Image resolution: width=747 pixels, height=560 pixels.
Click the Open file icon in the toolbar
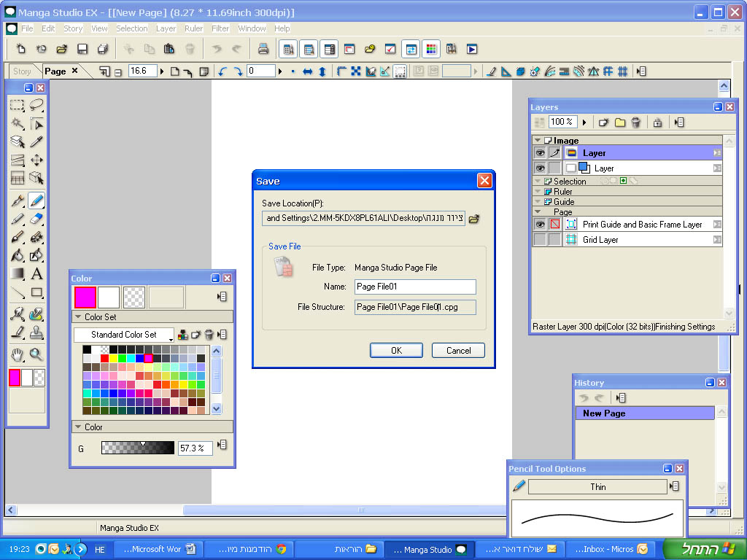pos(61,49)
